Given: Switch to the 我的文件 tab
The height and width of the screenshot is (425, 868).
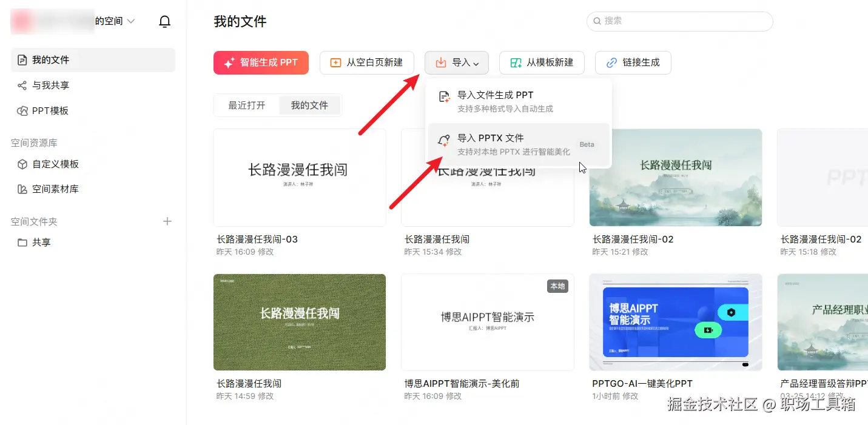Looking at the screenshot, I should [x=309, y=105].
